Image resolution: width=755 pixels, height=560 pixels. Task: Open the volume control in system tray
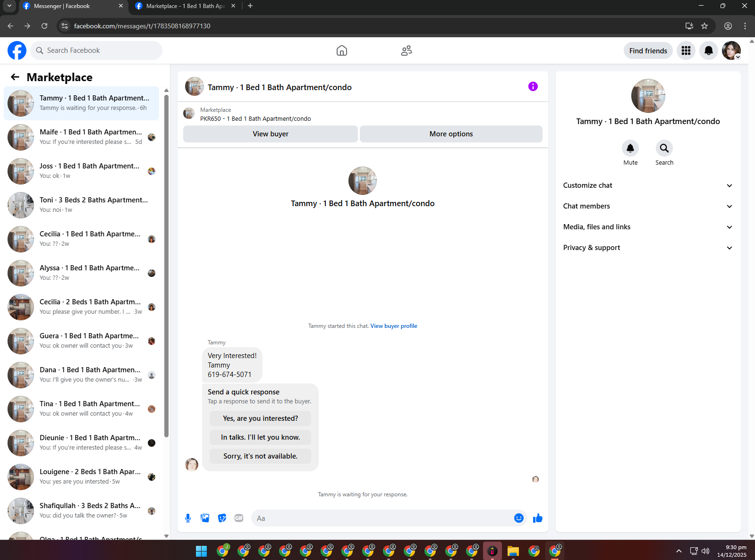point(705,551)
